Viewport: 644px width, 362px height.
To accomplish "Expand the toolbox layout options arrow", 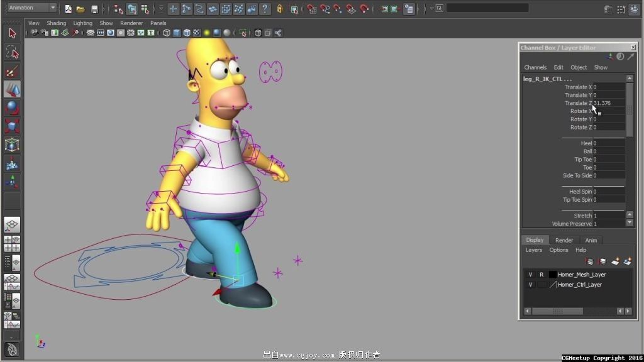I will point(11,337).
